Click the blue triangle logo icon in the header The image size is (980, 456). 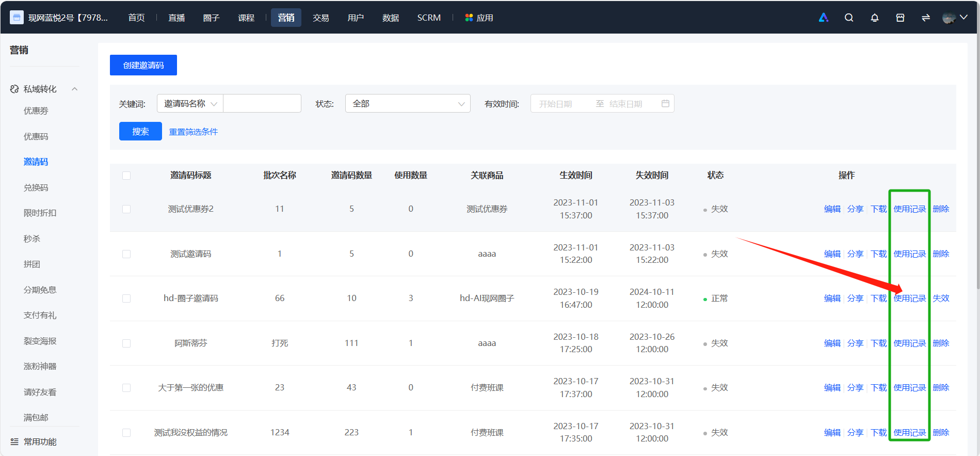(x=824, y=18)
